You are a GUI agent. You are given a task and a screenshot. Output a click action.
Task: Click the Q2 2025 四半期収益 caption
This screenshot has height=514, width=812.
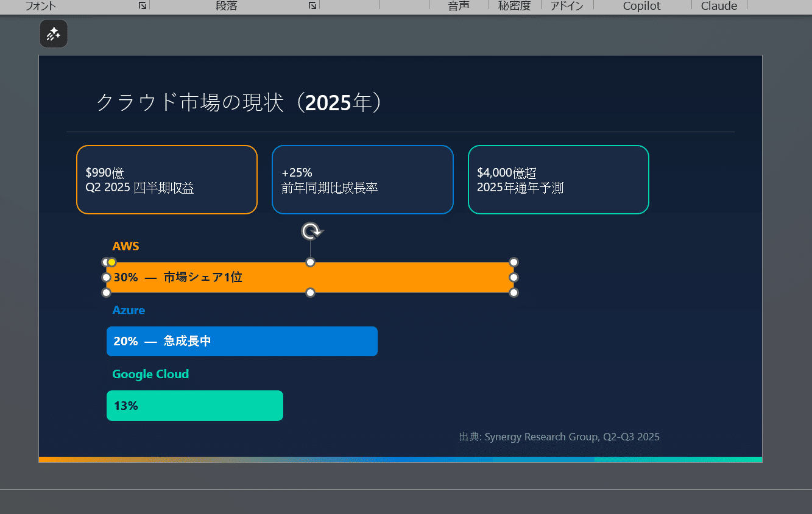tap(140, 188)
